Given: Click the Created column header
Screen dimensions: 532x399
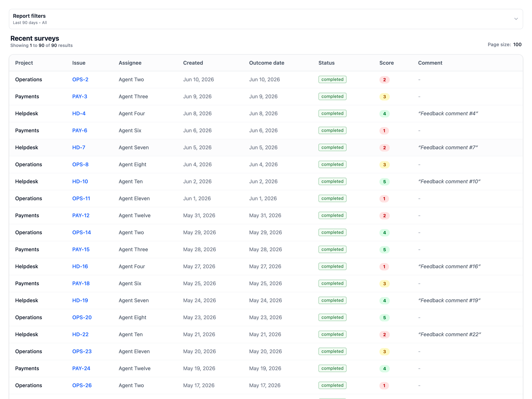Looking at the screenshot, I should [x=193, y=63].
